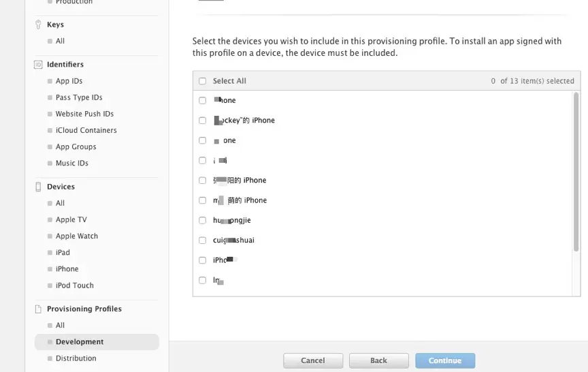Check the Select All checkbox
The height and width of the screenshot is (372, 588).
pyautogui.click(x=203, y=81)
